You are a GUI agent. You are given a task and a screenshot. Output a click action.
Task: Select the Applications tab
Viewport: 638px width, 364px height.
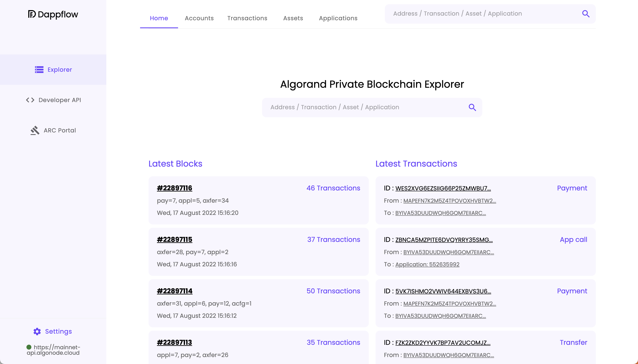coord(338,18)
